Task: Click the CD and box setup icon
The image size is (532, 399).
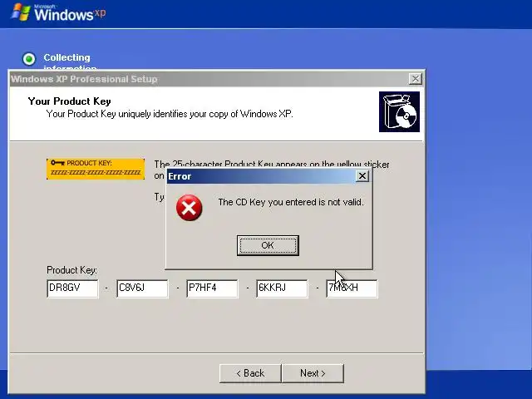Action: (x=399, y=111)
